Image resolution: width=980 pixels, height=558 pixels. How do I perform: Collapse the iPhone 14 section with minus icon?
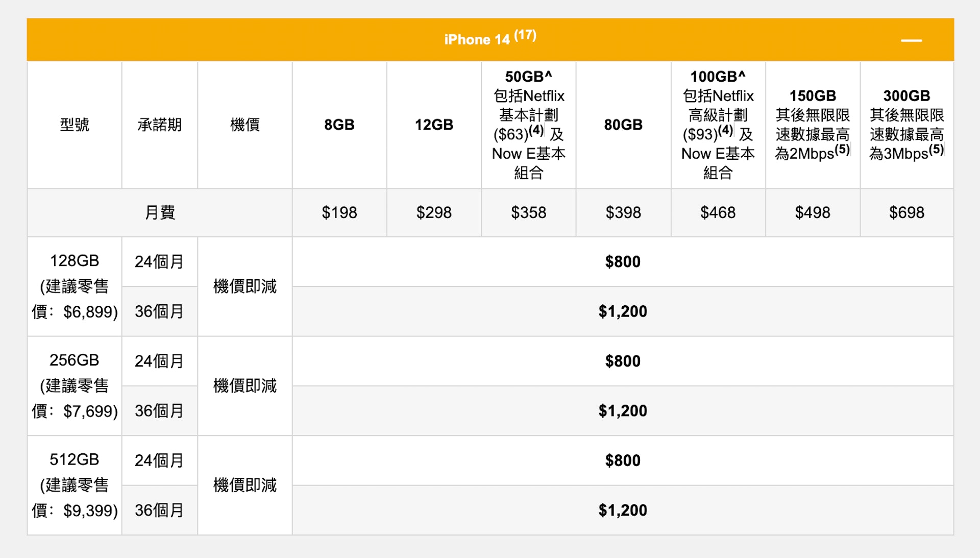(911, 40)
